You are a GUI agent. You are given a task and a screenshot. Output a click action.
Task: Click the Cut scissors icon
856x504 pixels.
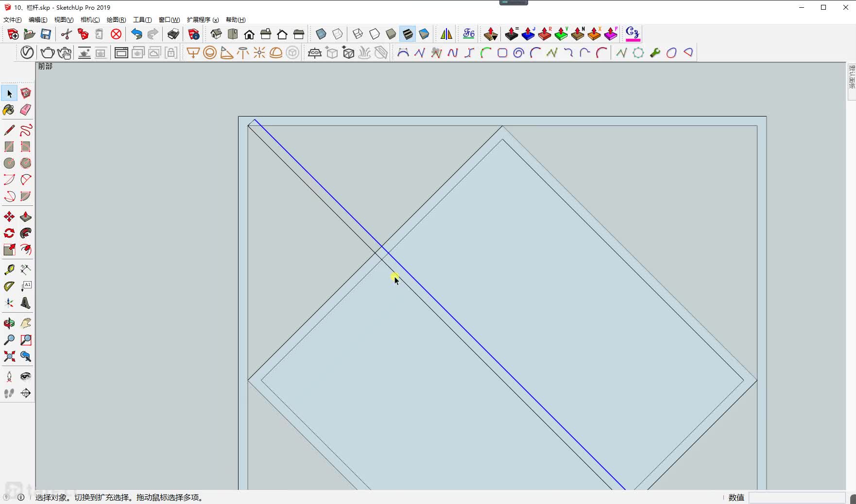tap(67, 34)
